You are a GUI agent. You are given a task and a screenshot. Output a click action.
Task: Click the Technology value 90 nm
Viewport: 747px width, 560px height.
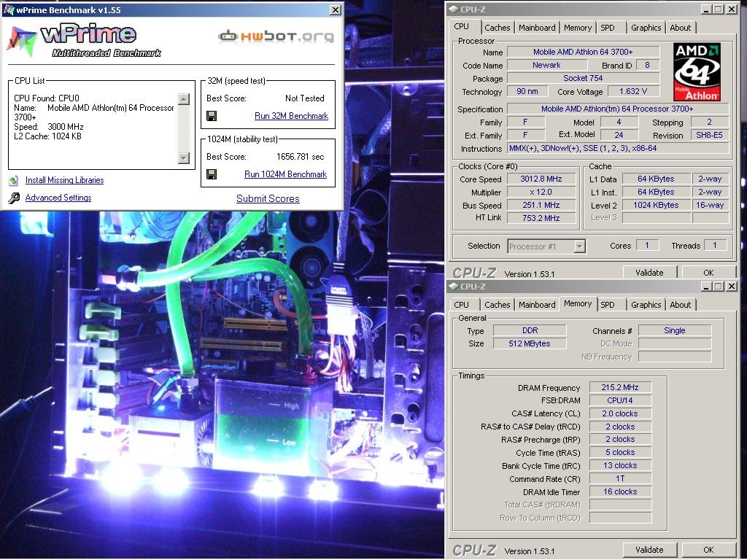point(527,91)
